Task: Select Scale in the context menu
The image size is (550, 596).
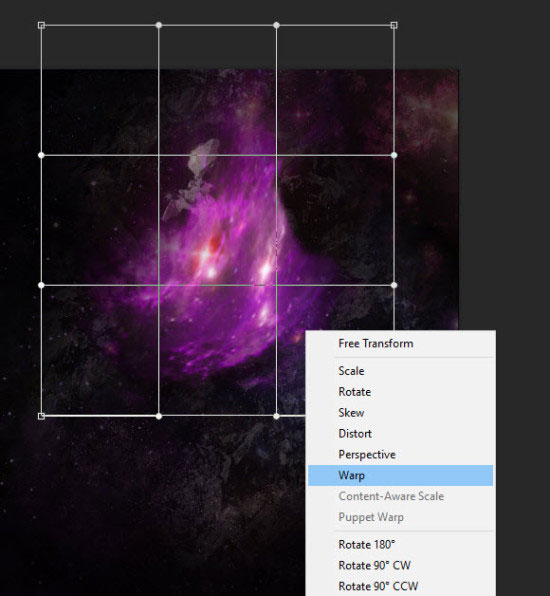Action: coord(400,371)
